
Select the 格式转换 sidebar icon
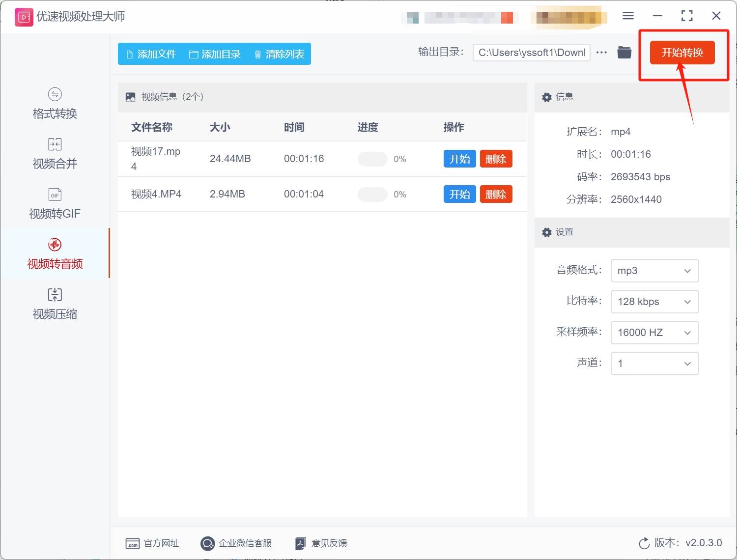54,95
